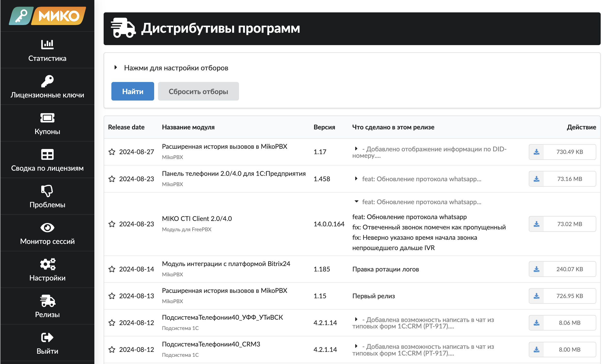Go to Монитор сессий menu item
611x364 pixels.
tap(47, 233)
